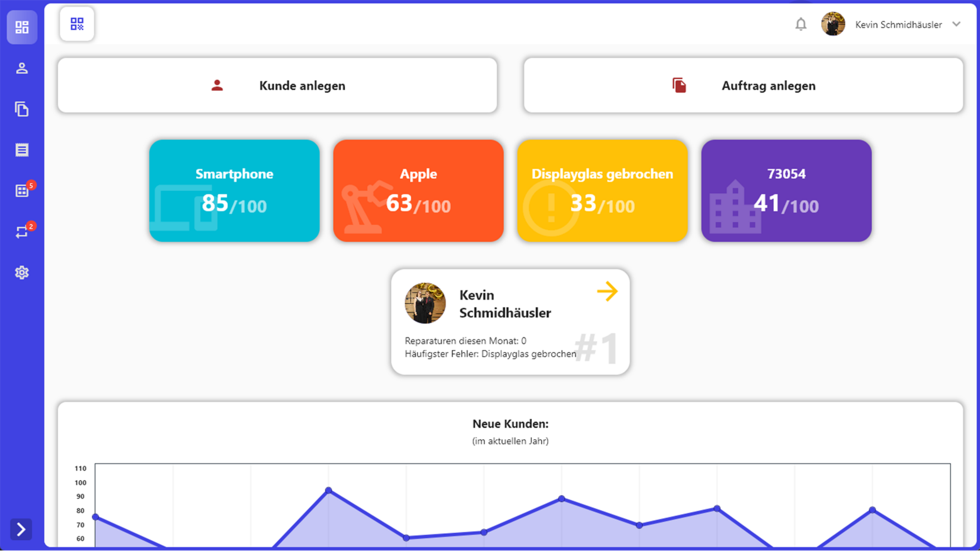Open the grid icon with 5 badge
The height and width of the screenshot is (551, 980).
[x=22, y=191]
